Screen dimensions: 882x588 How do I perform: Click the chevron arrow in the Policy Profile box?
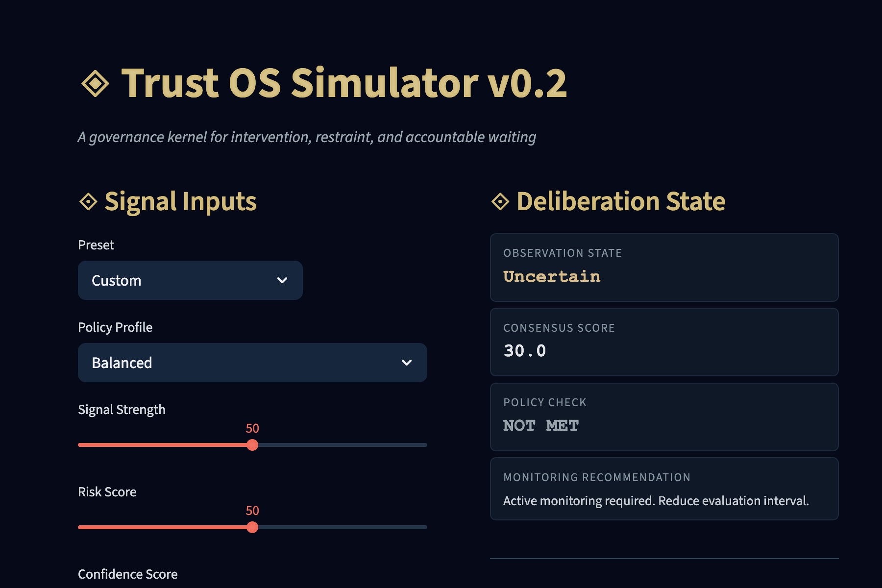coord(407,363)
